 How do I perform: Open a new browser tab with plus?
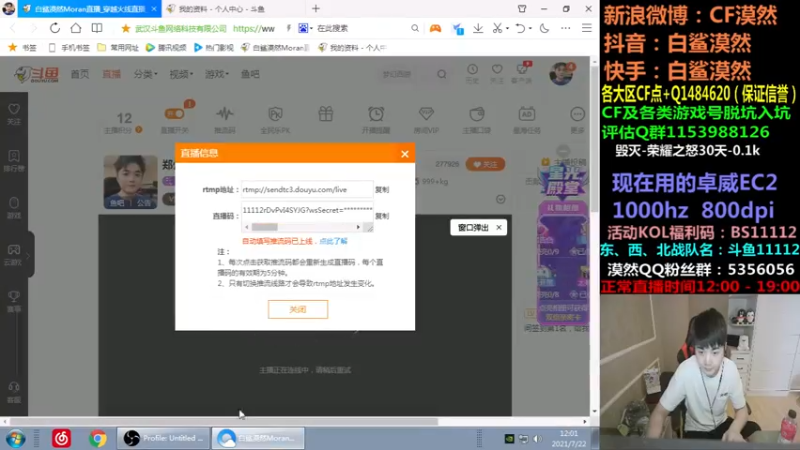(316, 9)
